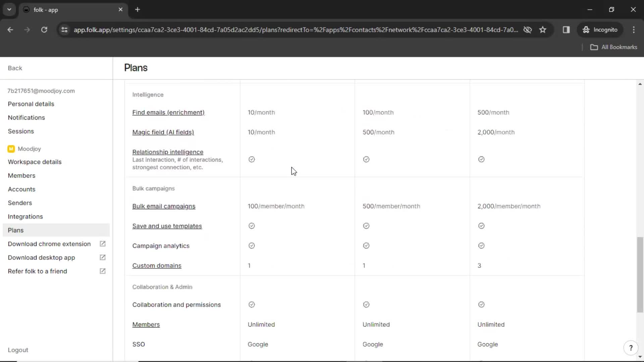Click the Integrations sidebar icon
Image resolution: width=644 pixels, height=362 pixels.
click(25, 217)
